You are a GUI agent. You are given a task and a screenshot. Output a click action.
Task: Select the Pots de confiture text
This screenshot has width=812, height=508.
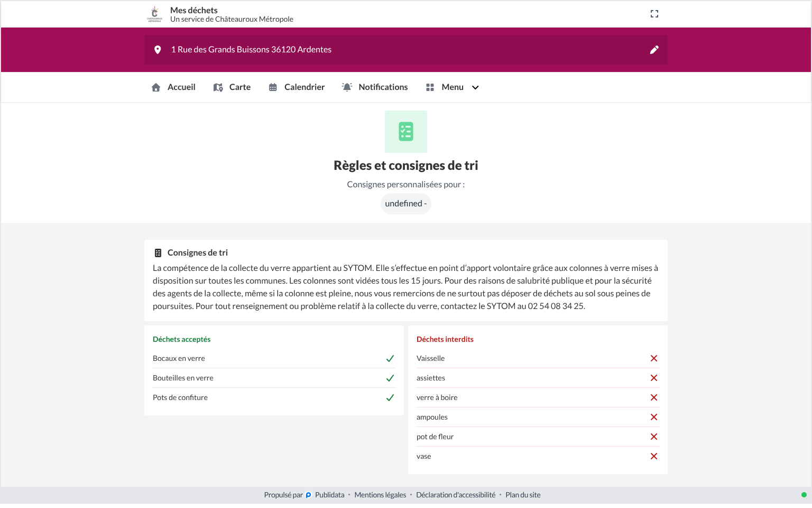click(180, 398)
